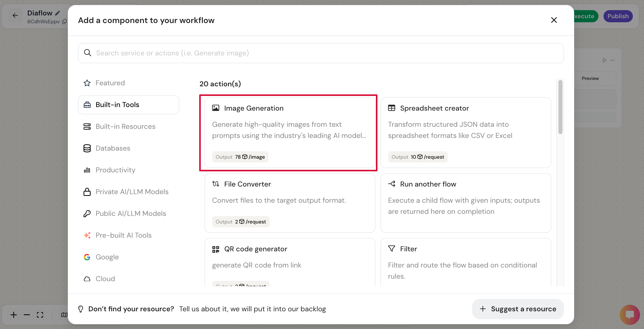This screenshot has height=329, width=644.
Task: Add the Image Generation component
Action: point(290,133)
